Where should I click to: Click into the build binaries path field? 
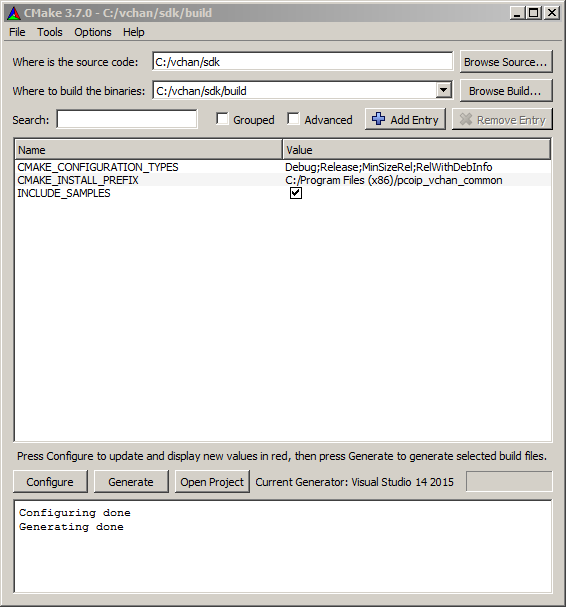pyautogui.click(x=294, y=90)
